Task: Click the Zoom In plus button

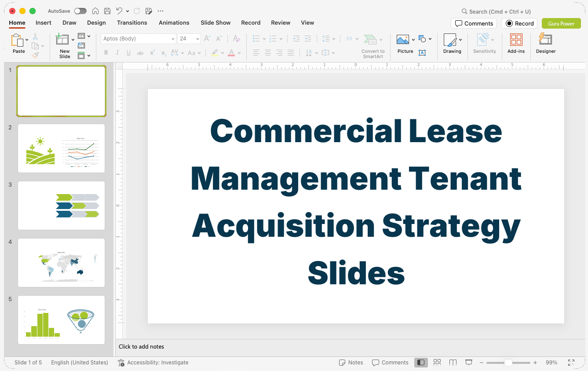Action: (x=535, y=363)
